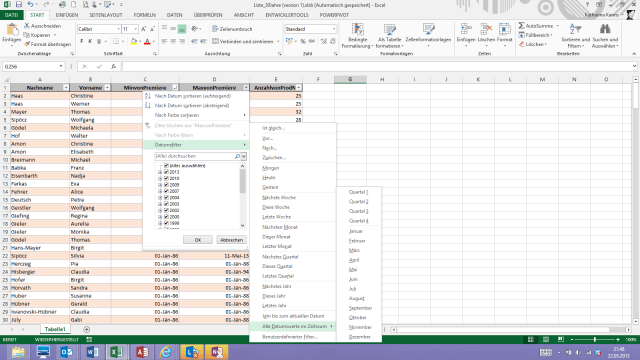The image size is (640, 360).
Task: Open the Vorname column filter dropdown
Action: [107, 88]
